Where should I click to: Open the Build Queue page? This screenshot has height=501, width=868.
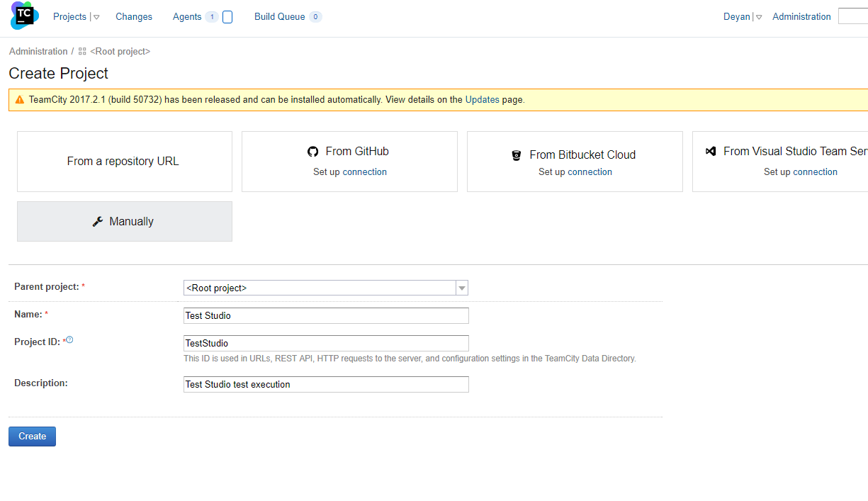click(x=280, y=16)
